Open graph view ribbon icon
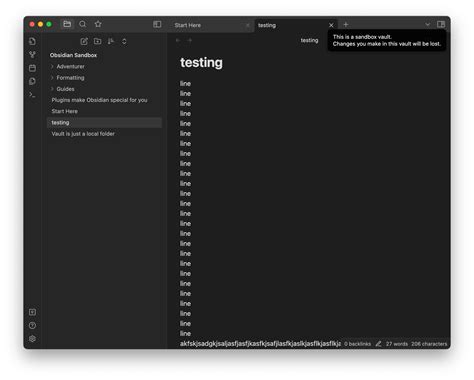 pos(32,55)
